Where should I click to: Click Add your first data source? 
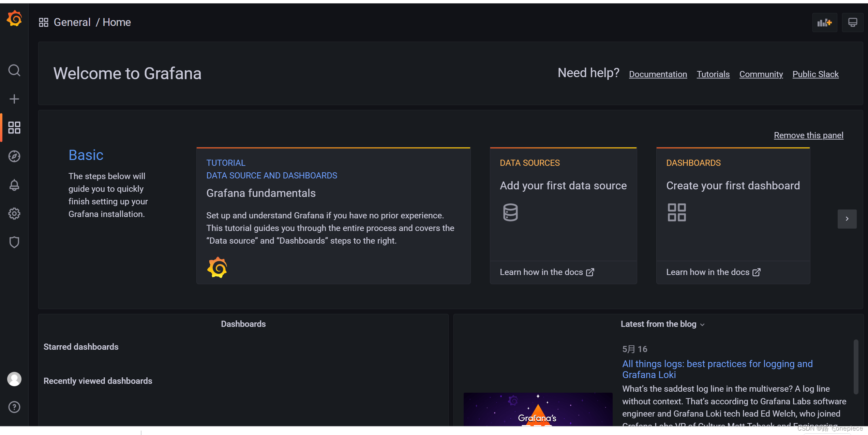pos(563,185)
